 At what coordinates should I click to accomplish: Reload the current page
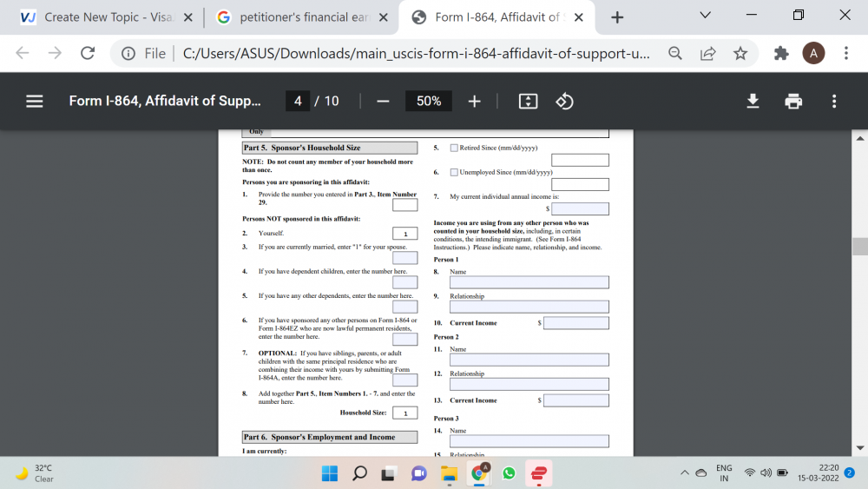tap(88, 53)
